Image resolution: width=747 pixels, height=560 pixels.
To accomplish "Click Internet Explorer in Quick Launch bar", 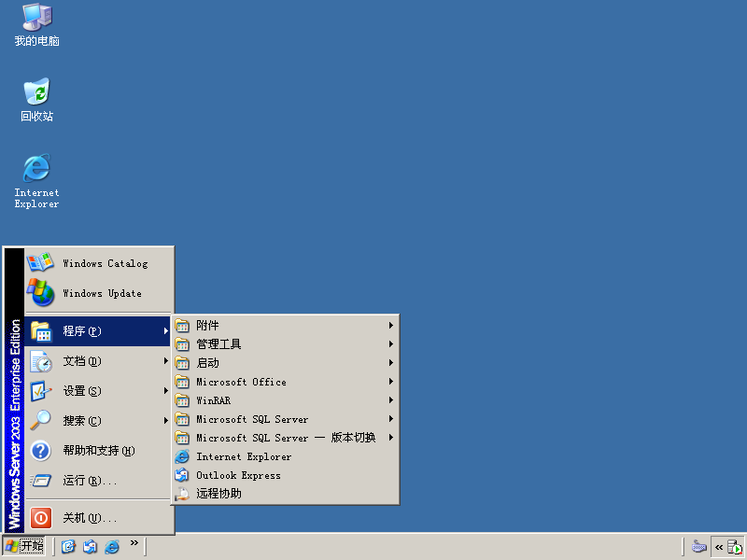I will pyautogui.click(x=112, y=546).
